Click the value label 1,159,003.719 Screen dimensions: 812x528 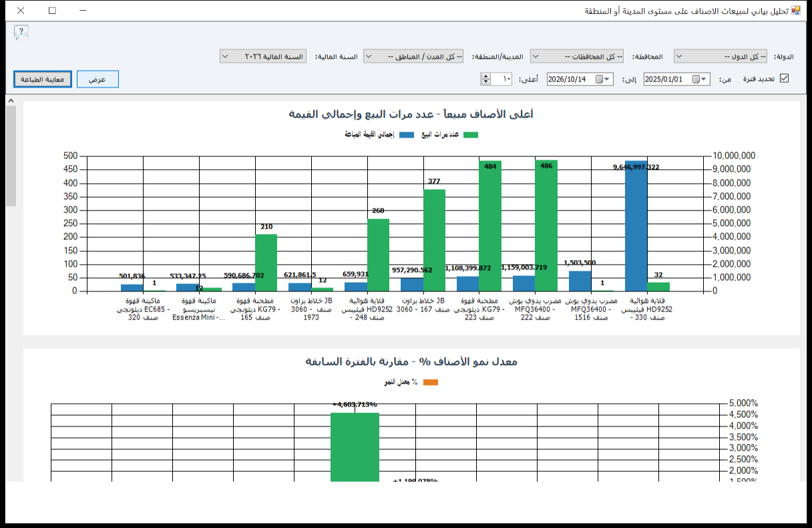(524, 267)
